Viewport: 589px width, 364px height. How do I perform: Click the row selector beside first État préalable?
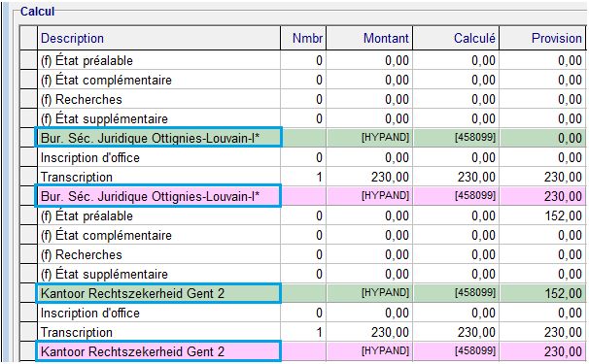[x=28, y=60]
